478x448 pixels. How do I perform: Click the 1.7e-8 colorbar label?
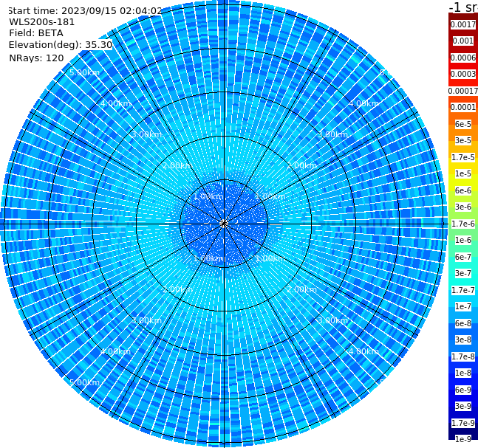(463, 356)
